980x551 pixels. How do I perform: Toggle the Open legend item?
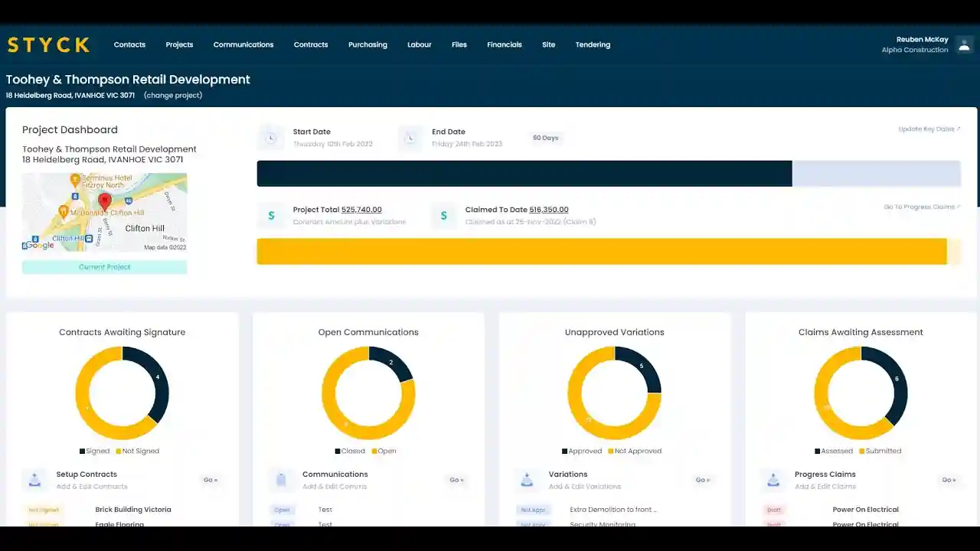click(x=384, y=451)
